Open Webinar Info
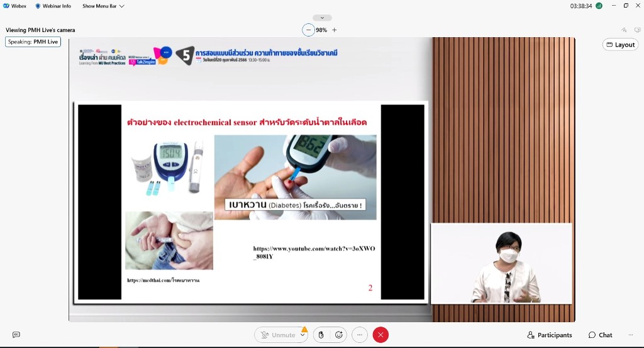644x348 pixels. [53, 6]
